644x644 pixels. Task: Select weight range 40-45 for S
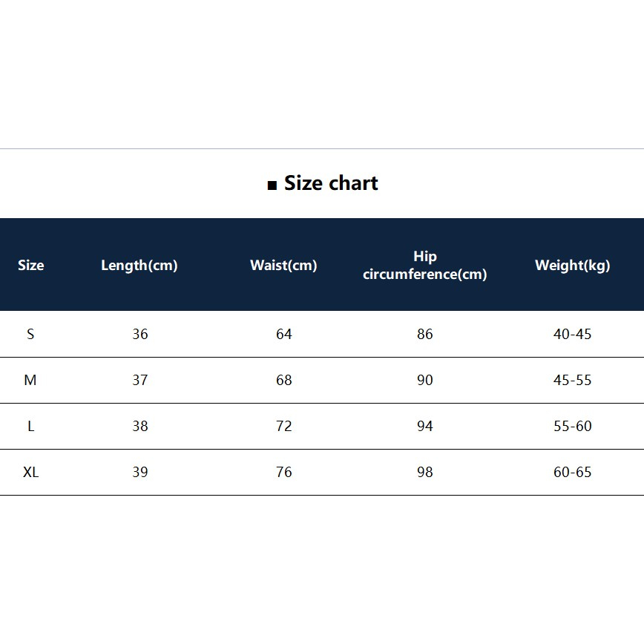pyautogui.click(x=573, y=334)
